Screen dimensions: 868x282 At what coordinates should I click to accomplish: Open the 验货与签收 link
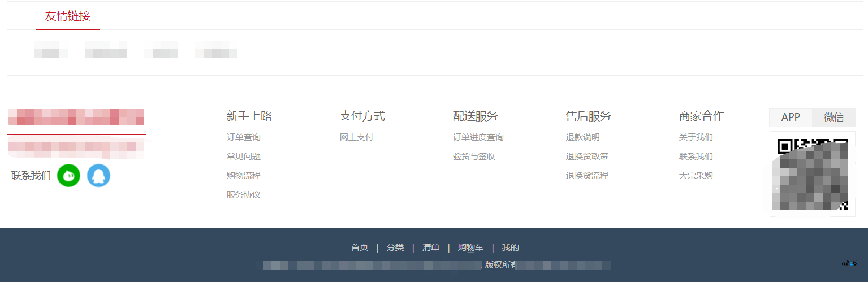[x=474, y=157]
